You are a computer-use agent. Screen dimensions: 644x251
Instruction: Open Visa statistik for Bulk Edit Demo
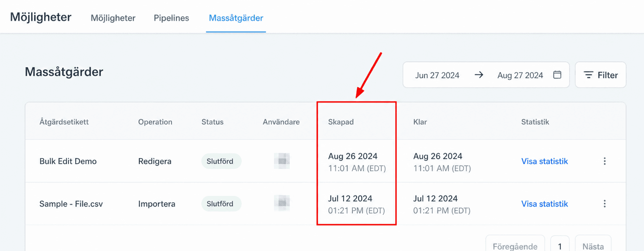[544, 161]
